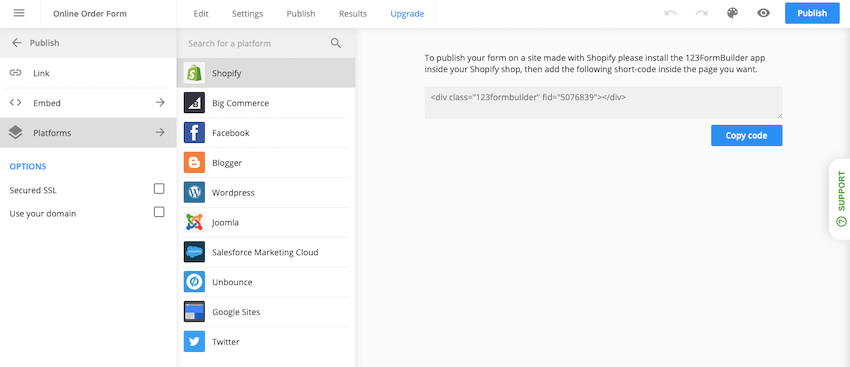850x367 pixels.
Task: Choose Joomla platform label
Action: pos(226,222)
